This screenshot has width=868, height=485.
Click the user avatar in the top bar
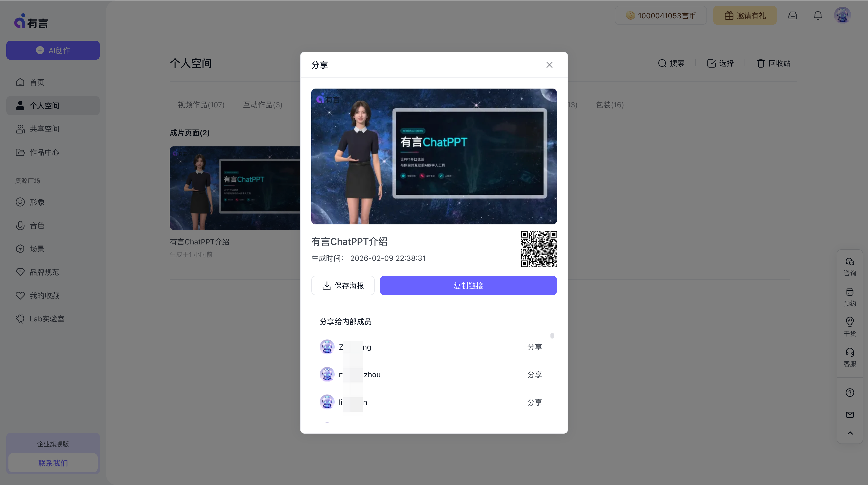coord(842,15)
